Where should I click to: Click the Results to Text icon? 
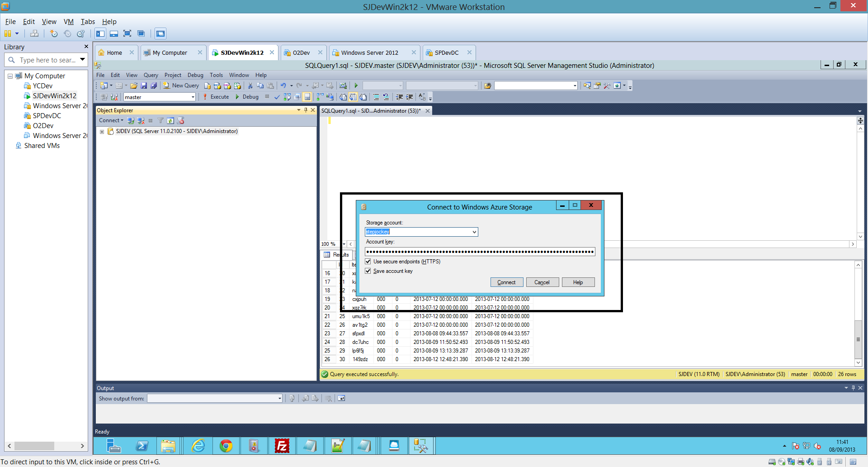tap(343, 97)
